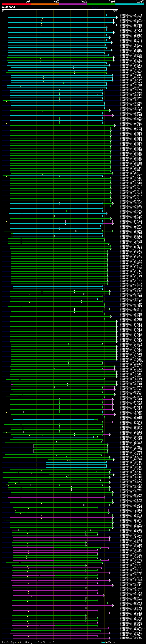Screen dimensions: 146x644
Task: Select hit UniRef100_B5THI2
Action: [x=131, y=40]
